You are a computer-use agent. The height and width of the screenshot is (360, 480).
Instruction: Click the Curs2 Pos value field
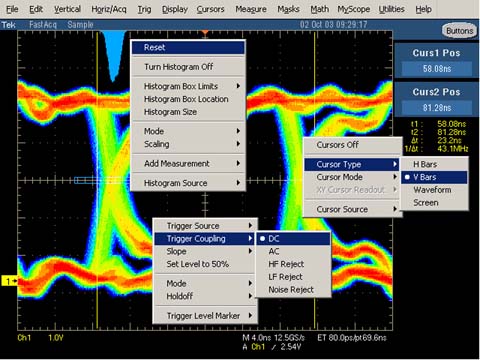pos(437,108)
